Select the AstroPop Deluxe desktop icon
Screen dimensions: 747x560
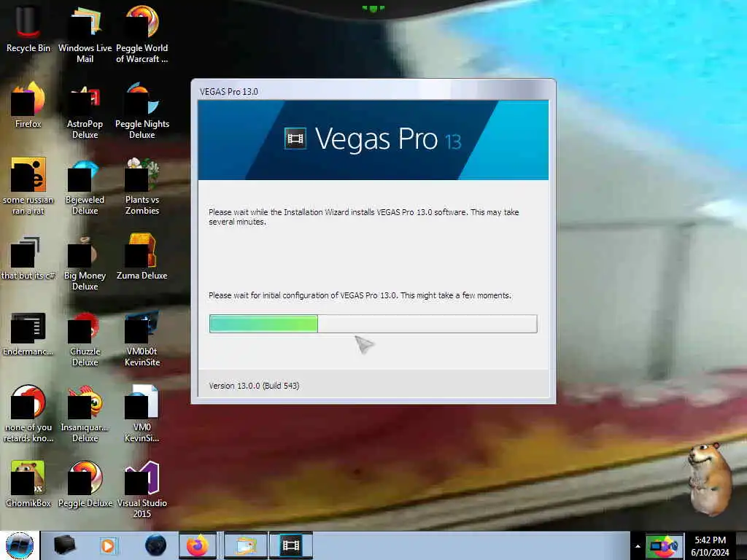click(85, 111)
